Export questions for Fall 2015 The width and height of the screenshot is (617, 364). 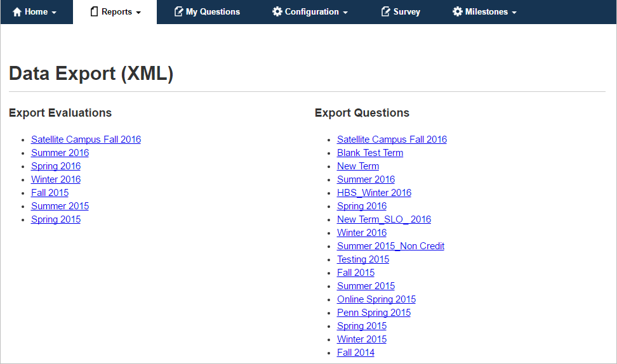(355, 273)
